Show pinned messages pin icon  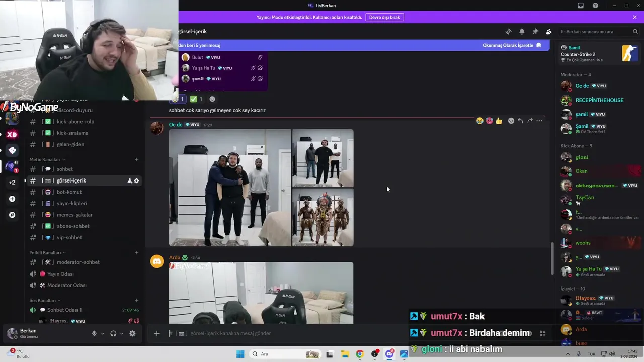535,31
